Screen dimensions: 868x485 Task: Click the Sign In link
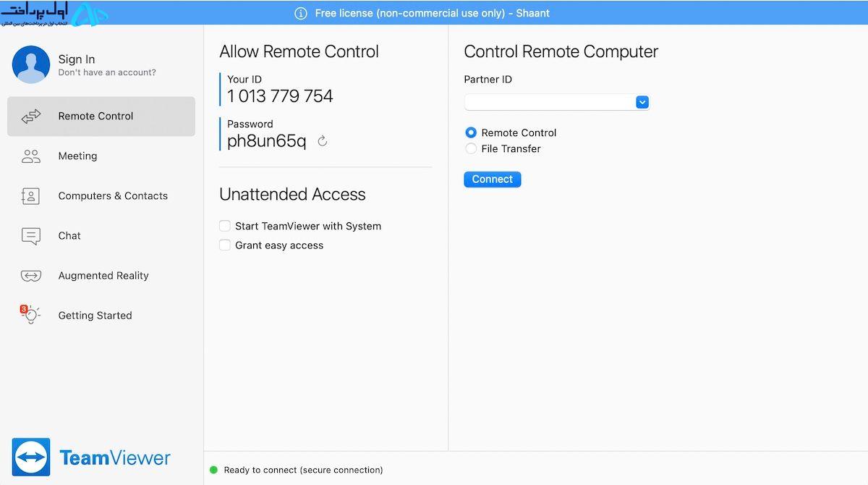77,59
